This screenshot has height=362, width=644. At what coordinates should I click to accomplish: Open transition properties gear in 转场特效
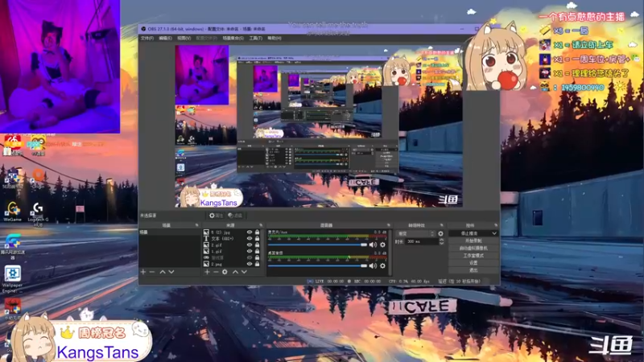pyautogui.click(x=440, y=233)
